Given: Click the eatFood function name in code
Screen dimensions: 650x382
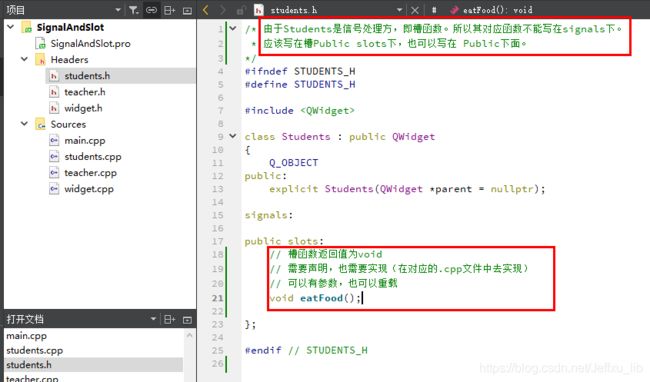Looking at the screenshot, I should (x=321, y=298).
